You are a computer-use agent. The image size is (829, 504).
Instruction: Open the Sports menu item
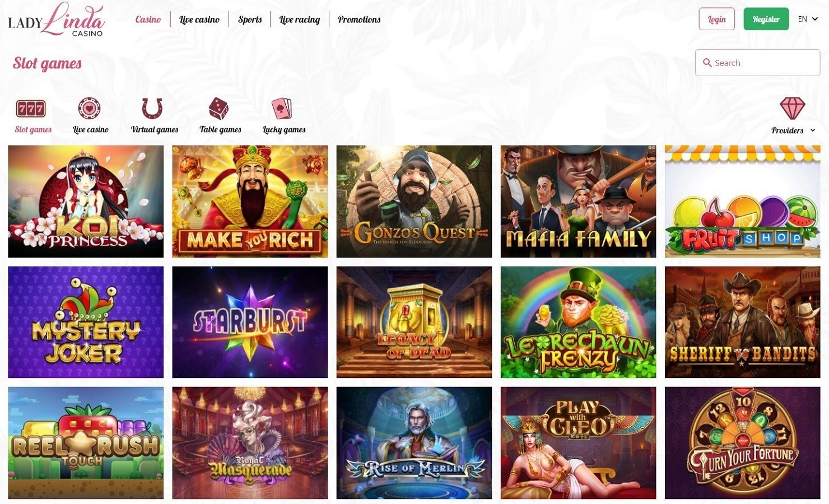pos(250,20)
